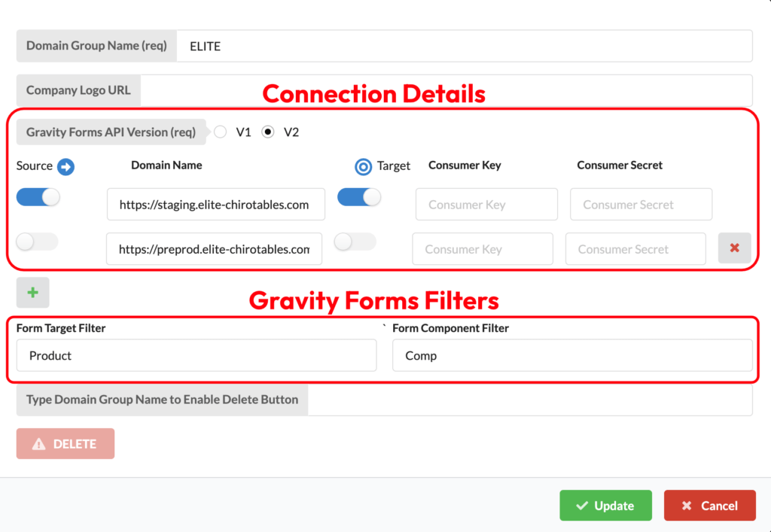
Task: Edit the Form Target Filter field Product
Action: [x=197, y=355]
